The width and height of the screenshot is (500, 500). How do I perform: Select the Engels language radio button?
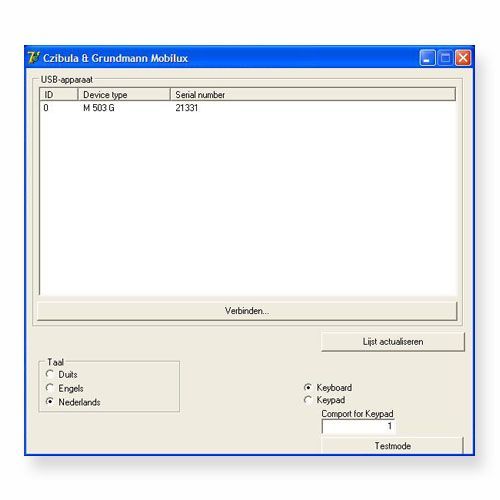pos(50,388)
